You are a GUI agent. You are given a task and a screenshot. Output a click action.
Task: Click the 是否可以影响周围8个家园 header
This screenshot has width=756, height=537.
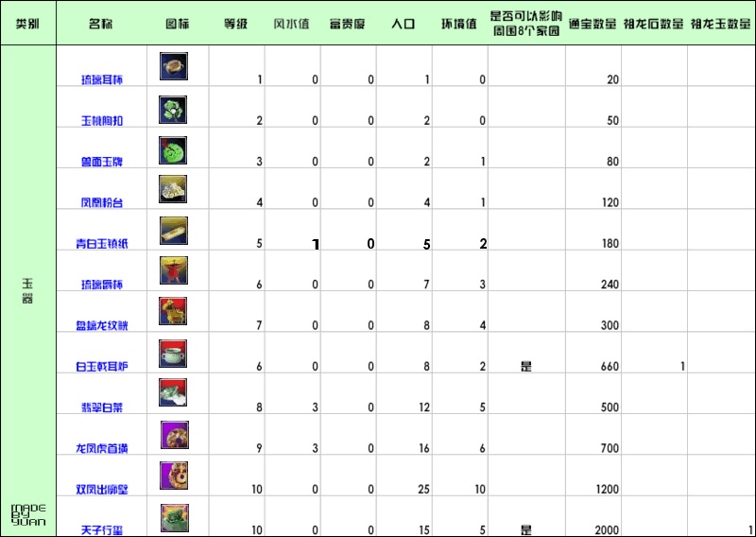click(x=526, y=24)
